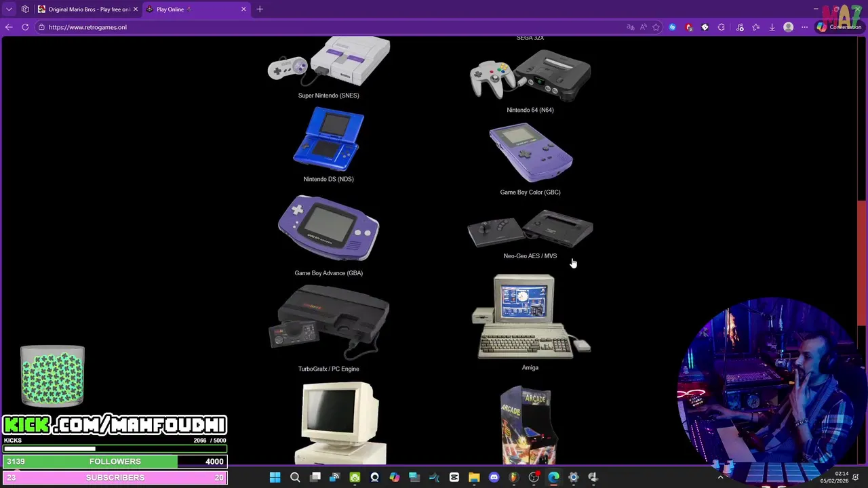
Task: Open Windows taskbar search
Action: coord(295,478)
